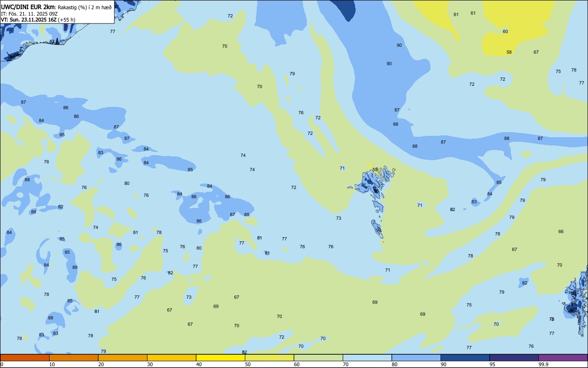The image size is (588, 368).
Task: Click the light blue 70–80 legend segment
Action: pos(367,357)
